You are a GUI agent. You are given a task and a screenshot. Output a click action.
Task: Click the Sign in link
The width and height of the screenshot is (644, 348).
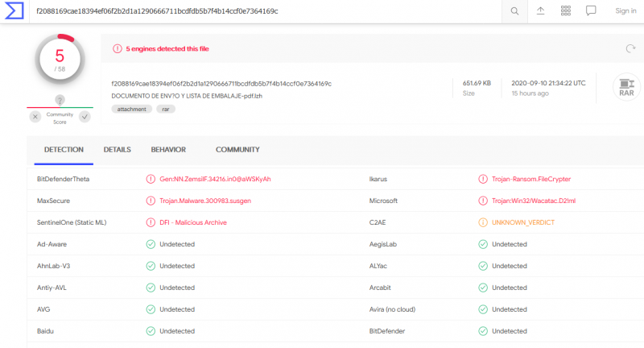pyautogui.click(x=625, y=10)
